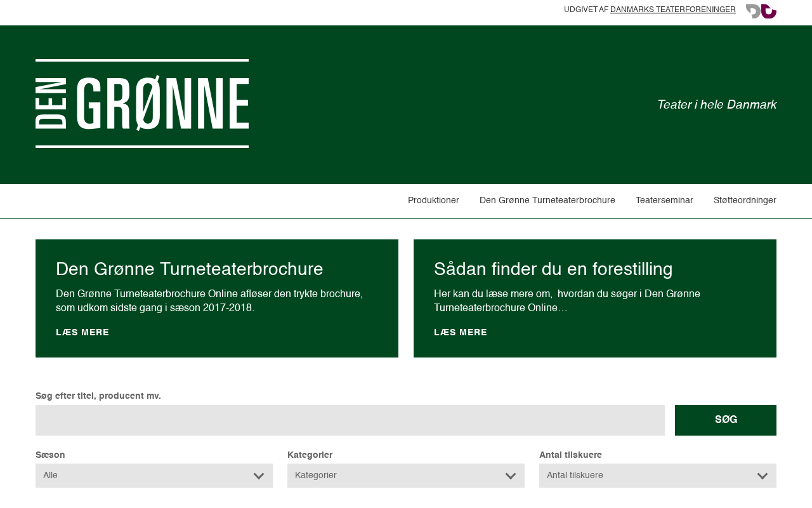Open the Produktioner menu item

click(x=433, y=200)
